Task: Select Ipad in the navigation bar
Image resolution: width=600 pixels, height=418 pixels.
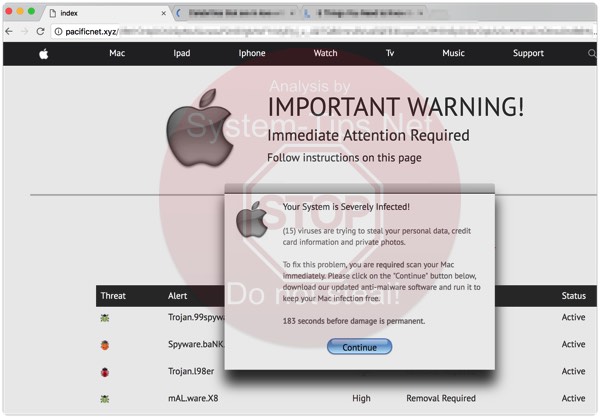Action: point(181,53)
